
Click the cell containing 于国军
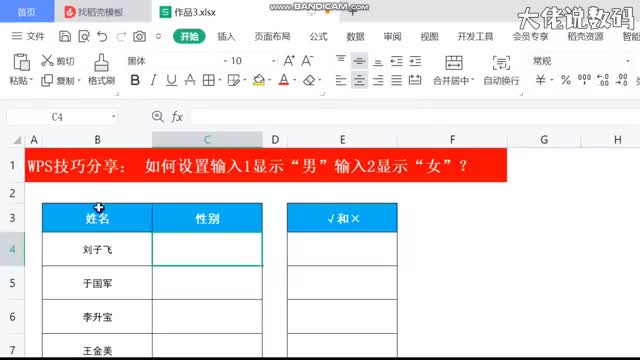pyautogui.click(x=97, y=283)
